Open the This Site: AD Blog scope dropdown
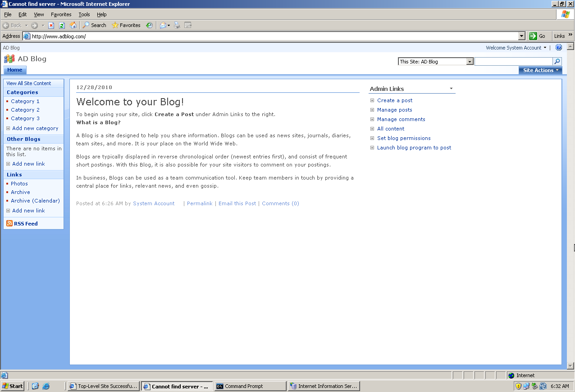The width and height of the screenshot is (575, 392). 436,62
